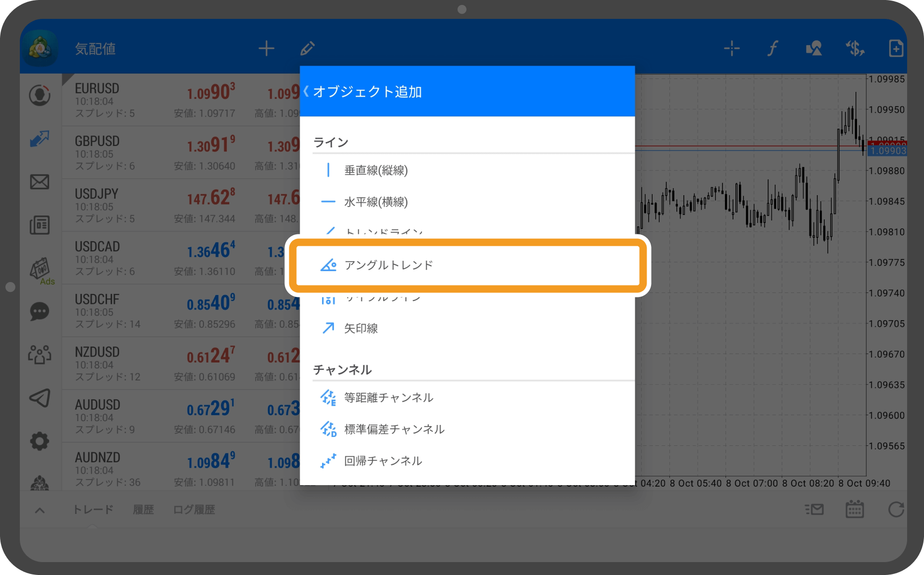Image resolution: width=924 pixels, height=575 pixels.
Task: Open the chat bubble icon in the sidebar
Action: (40, 312)
